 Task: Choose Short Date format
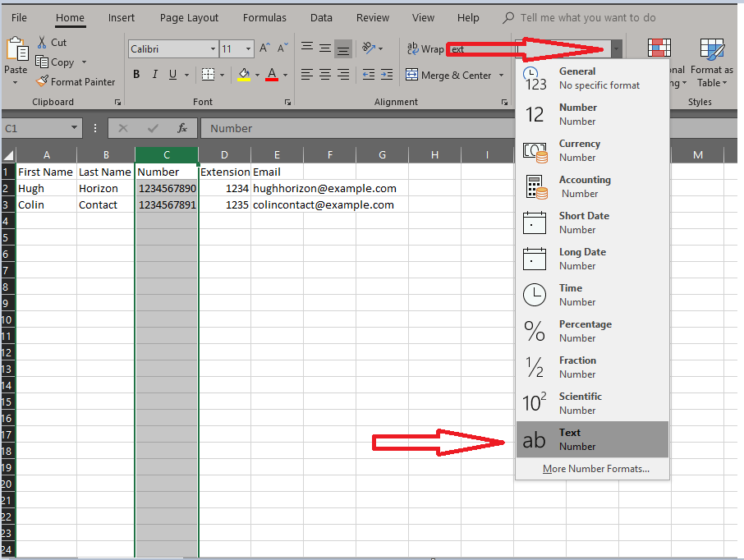click(592, 222)
